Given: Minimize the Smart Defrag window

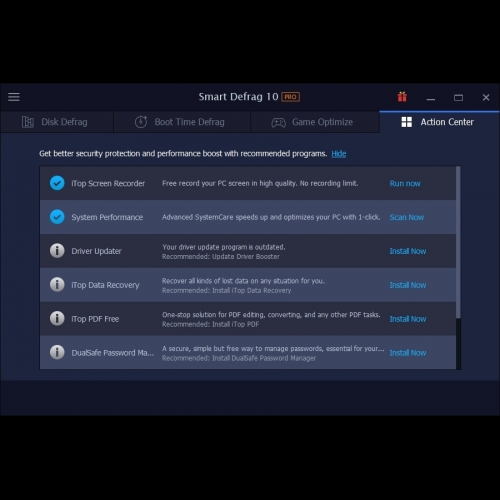Looking at the screenshot, I should tap(431, 98).
